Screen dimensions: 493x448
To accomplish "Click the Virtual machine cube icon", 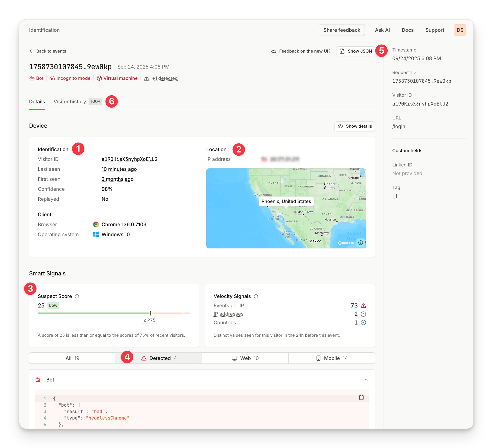I will coord(99,79).
